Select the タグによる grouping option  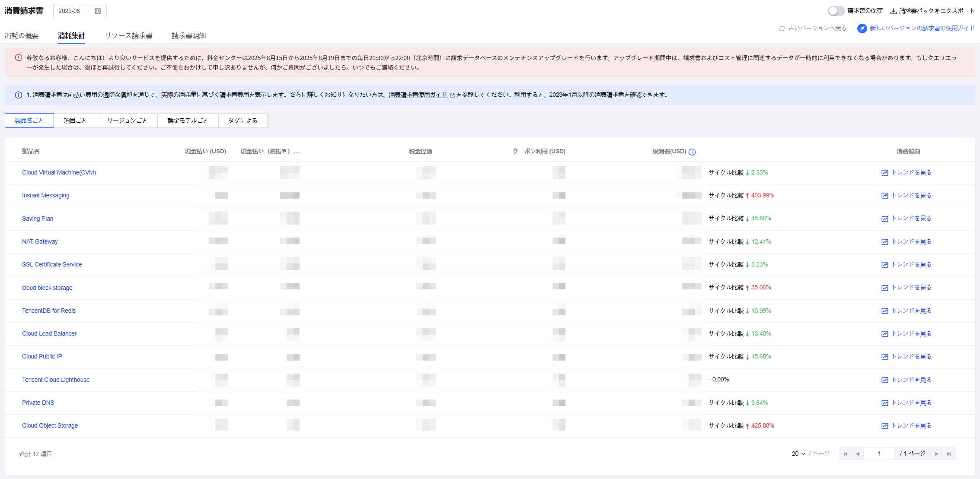tap(243, 121)
